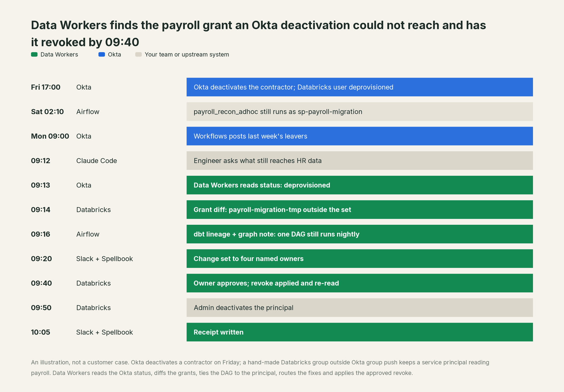Select the "09:20" timestamp
564x392 pixels.
pyautogui.click(x=41, y=259)
